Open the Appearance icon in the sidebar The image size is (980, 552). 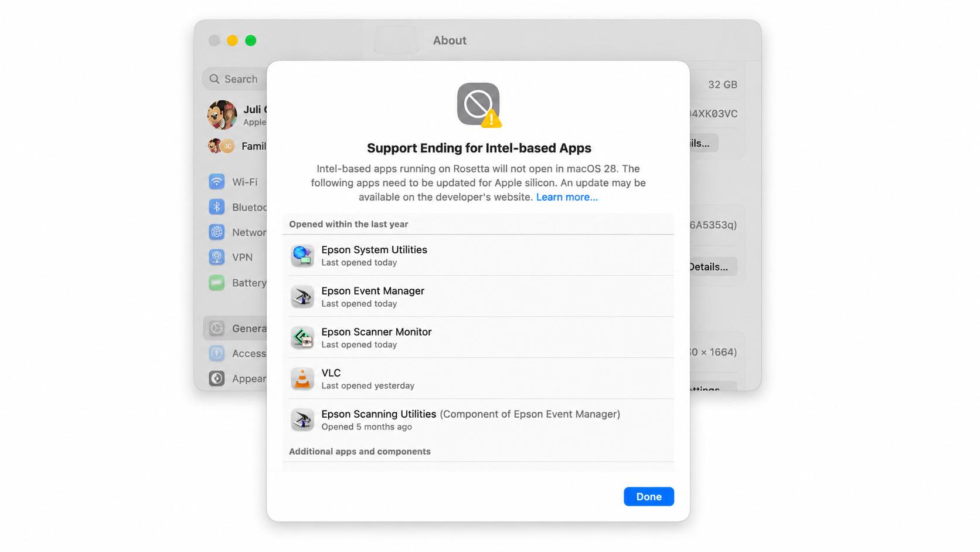click(217, 378)
